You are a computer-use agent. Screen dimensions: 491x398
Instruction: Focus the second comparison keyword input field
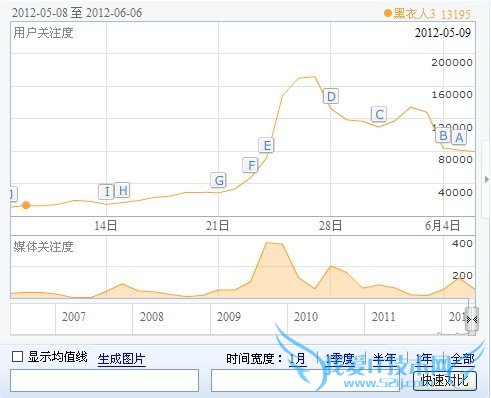[x=305, y=380]
